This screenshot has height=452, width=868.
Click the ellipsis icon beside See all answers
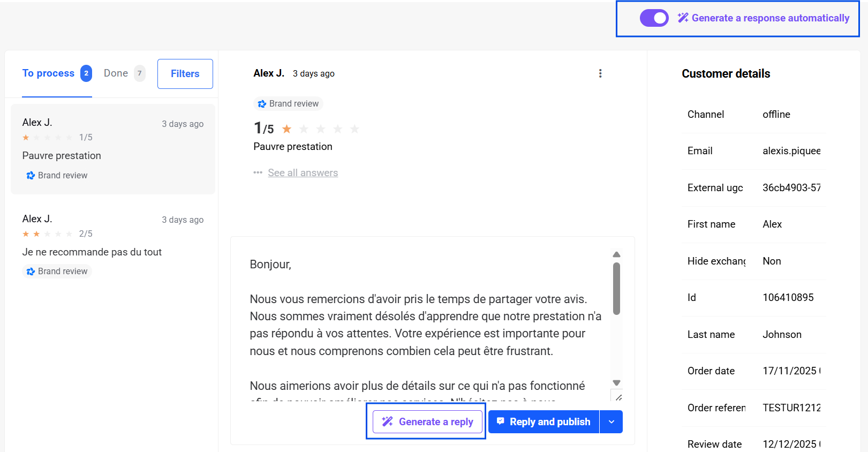258,172
